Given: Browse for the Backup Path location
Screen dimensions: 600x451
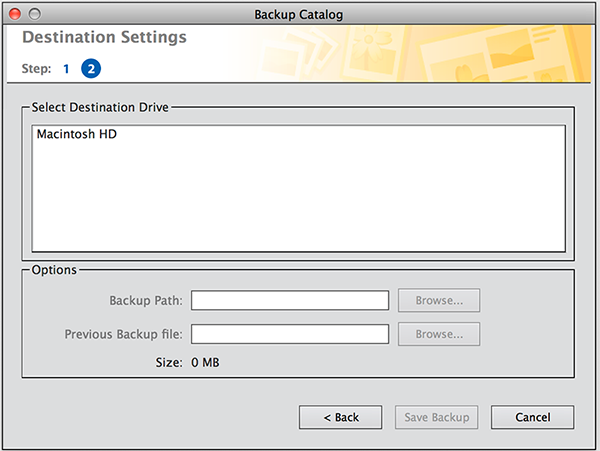Looking at the screenshot, I should click(x=439, y=301).
